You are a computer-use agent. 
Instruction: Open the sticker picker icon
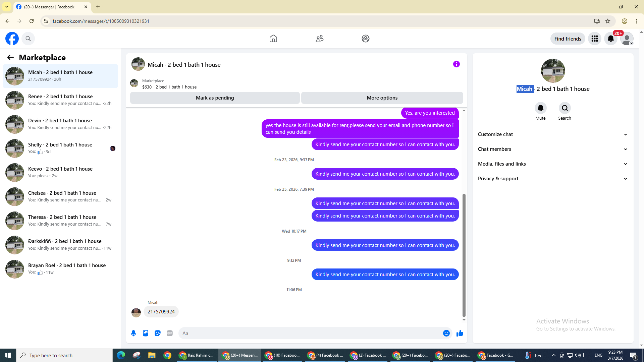pyautogui.click(x=158, y=333)
